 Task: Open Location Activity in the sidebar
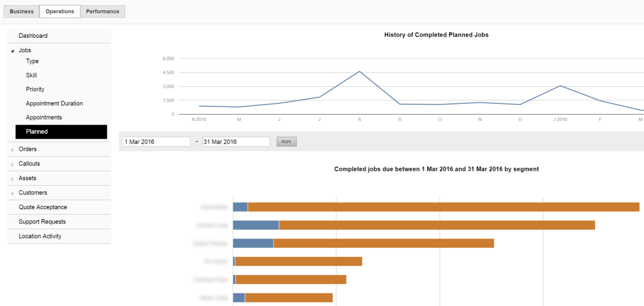pyautogui.click(x=40, y=236)
